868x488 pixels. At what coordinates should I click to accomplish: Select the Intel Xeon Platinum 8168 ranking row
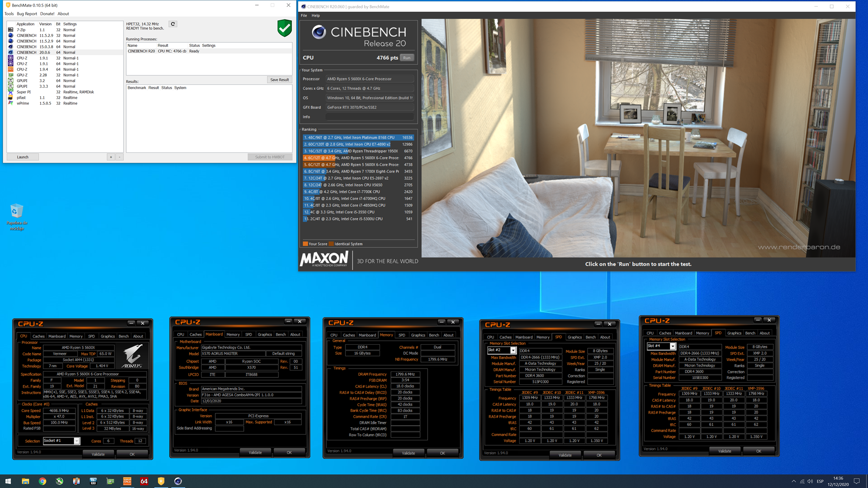click(358, 137)
